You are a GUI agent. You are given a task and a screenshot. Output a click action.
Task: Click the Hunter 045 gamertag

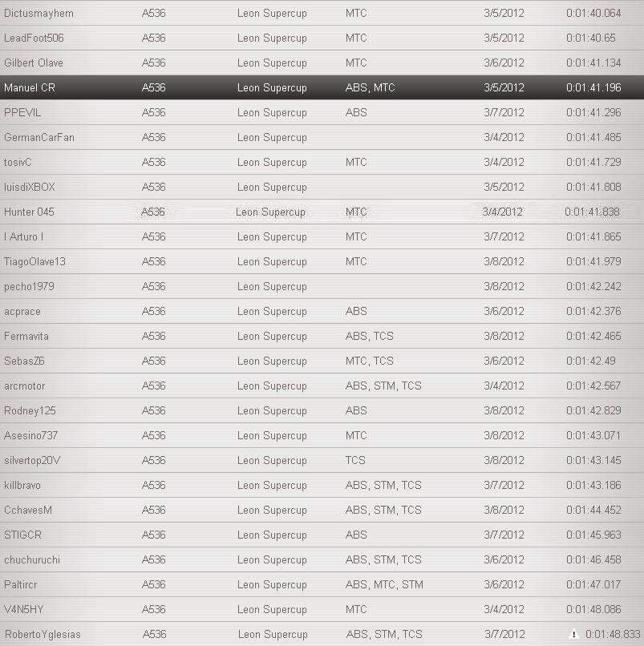pyautogui.click(x=29, y=212)
